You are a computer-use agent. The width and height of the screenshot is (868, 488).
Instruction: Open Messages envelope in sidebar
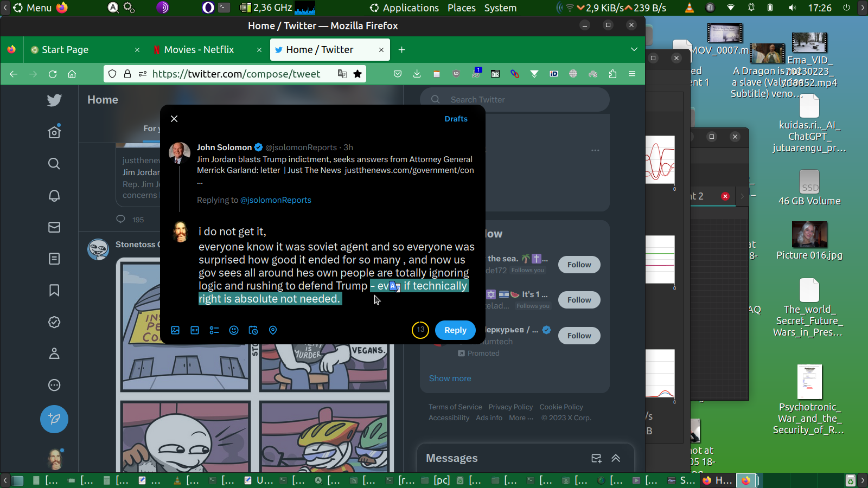[x=54, y=227]
